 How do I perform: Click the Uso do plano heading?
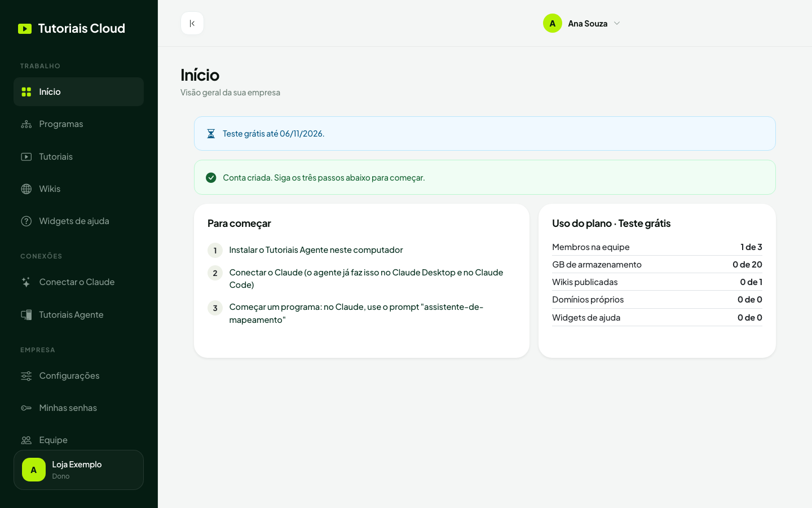[x=611, y=224]
